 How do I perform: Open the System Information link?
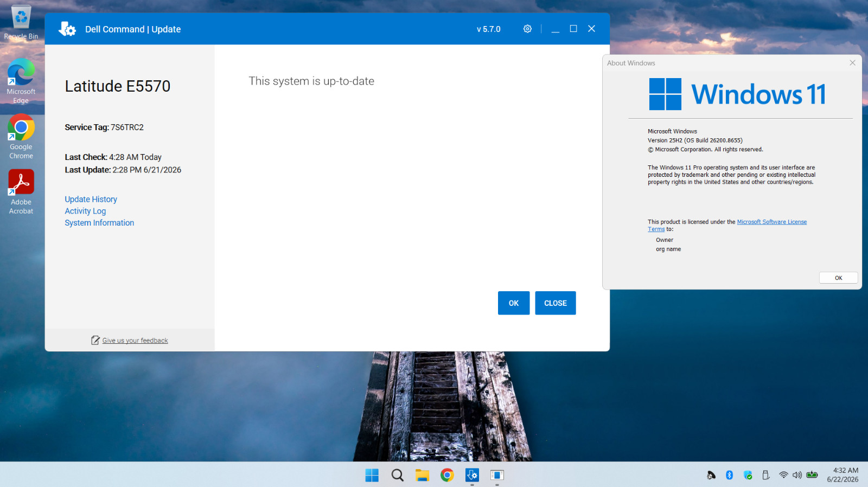pos(99,223)
